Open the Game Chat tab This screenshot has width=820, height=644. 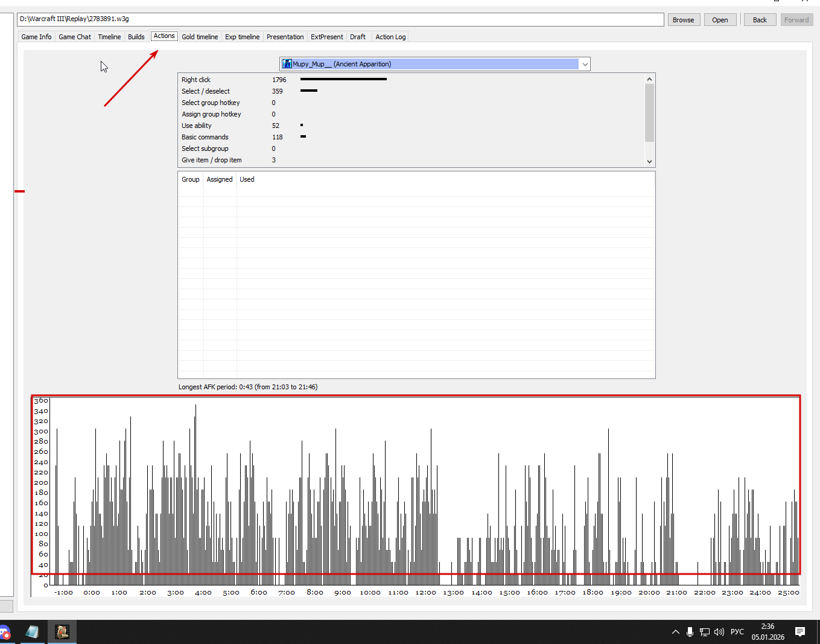75,37
